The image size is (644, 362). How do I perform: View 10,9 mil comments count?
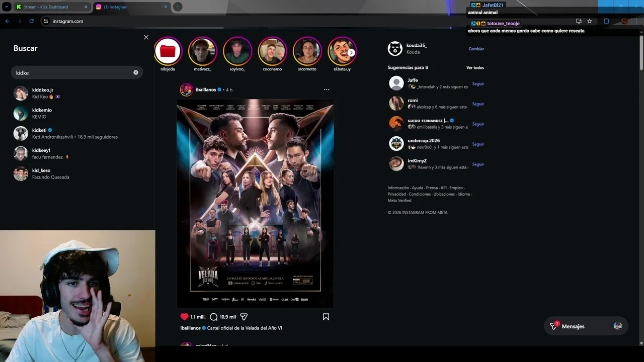pos(228,317)
